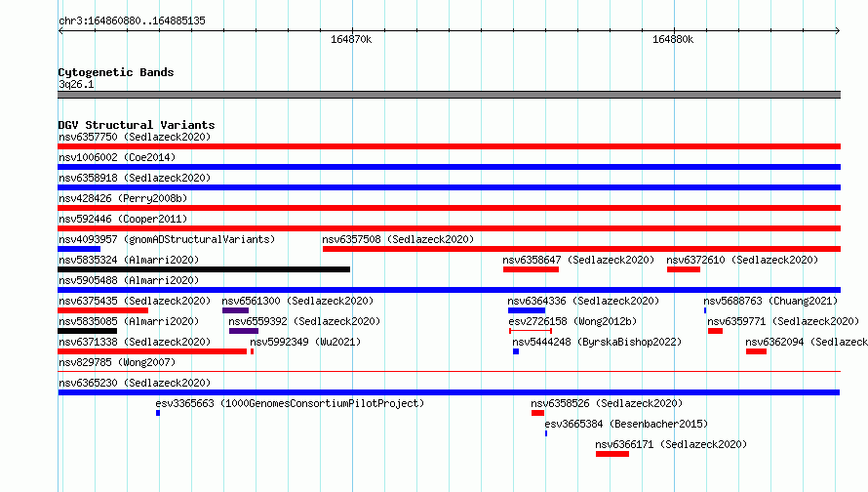Click the Cytogenetic Bands track title
The height and width of the screenshot is (492, 868).
(x=116, y=72)
